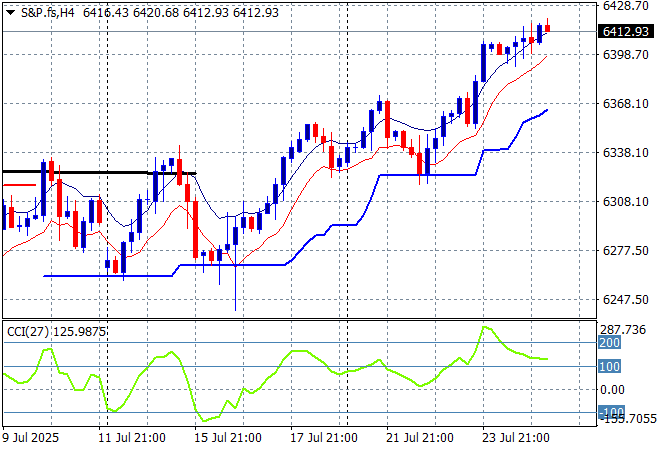Select the CCI maximum value 287.736
Image resolution: width=660 pixels, height=450 pixels.
pos(623,330)
